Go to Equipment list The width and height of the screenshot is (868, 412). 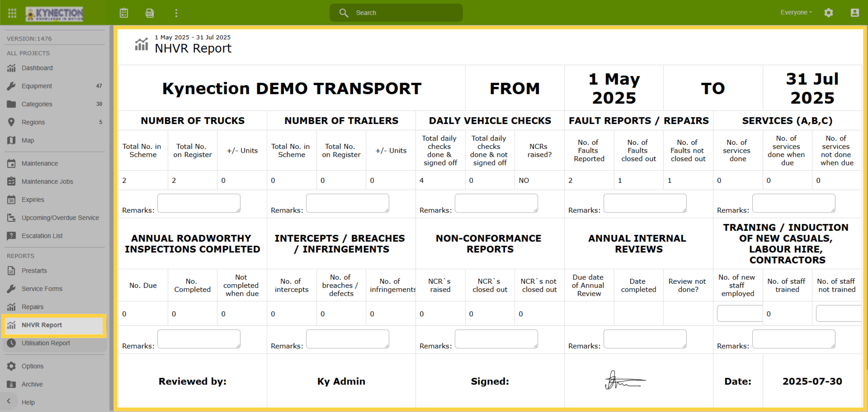coord(54,86)
